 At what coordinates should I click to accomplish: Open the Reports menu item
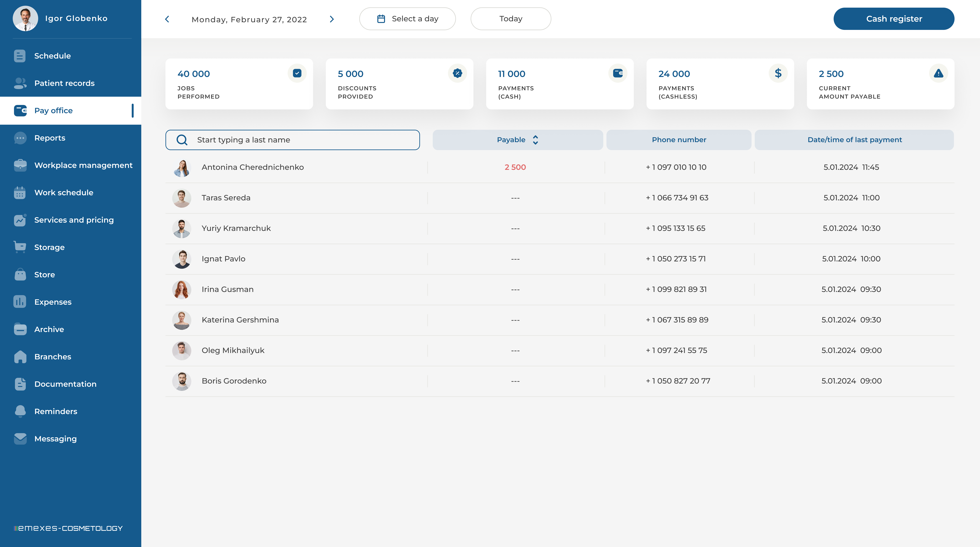pyautogui.click(x=49, y=138)
